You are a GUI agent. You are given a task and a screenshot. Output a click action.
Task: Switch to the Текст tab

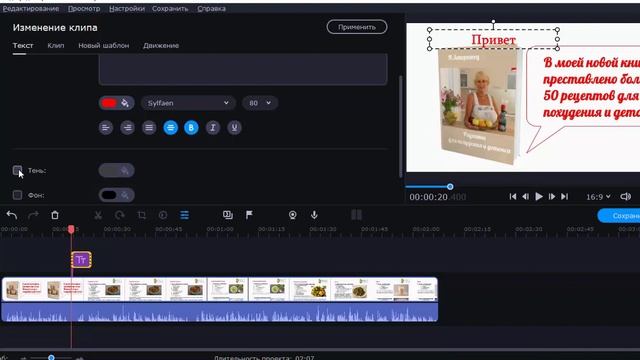click(23, 45)
